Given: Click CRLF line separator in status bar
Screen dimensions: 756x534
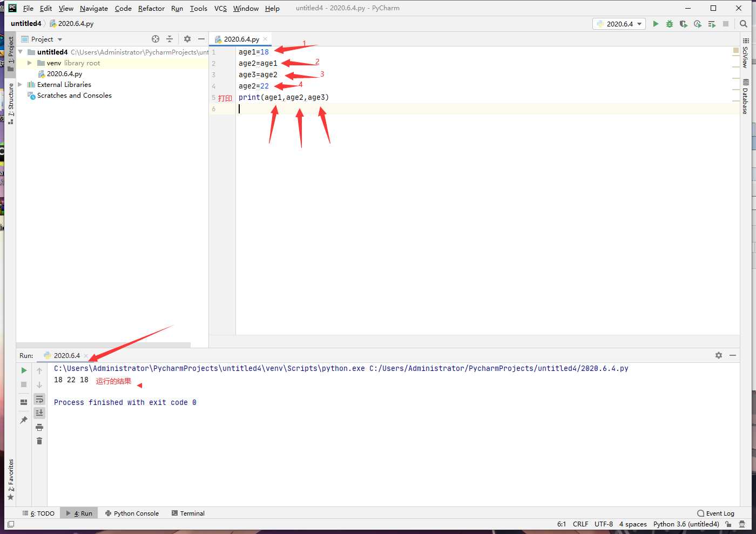Looking at the screenshot, I should pyautogui.click(x=580, y=524).
